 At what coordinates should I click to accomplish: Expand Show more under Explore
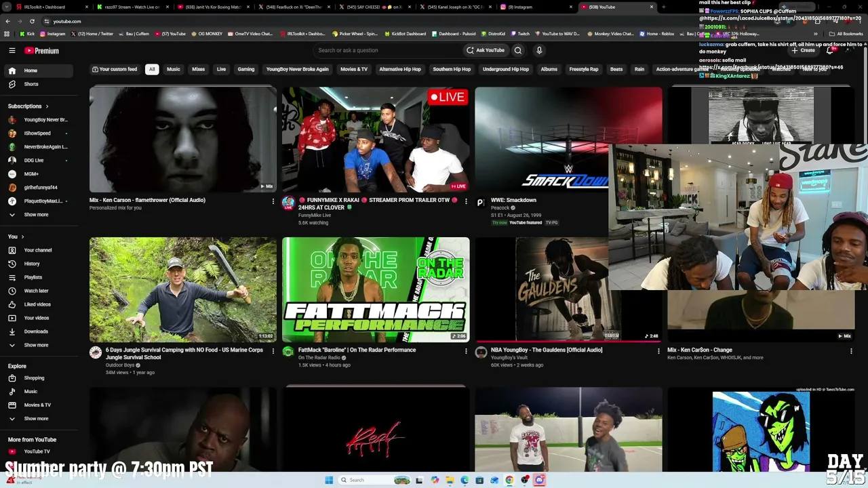(x=38, y=419)
